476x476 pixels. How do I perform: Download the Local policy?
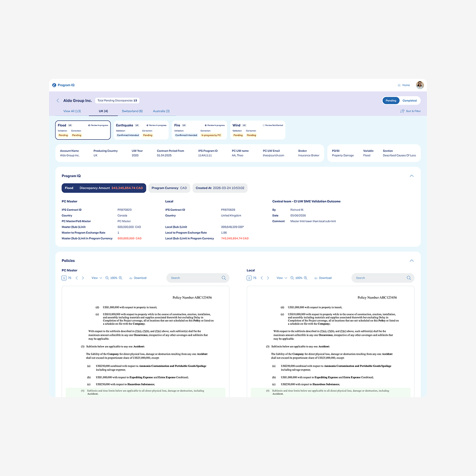tap(323, 278)
